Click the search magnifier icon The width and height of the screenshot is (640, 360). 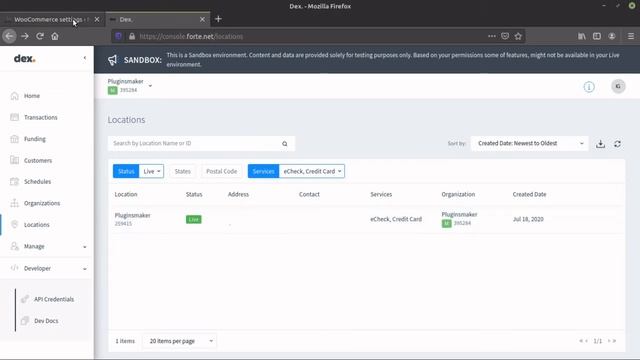[284, 144]
